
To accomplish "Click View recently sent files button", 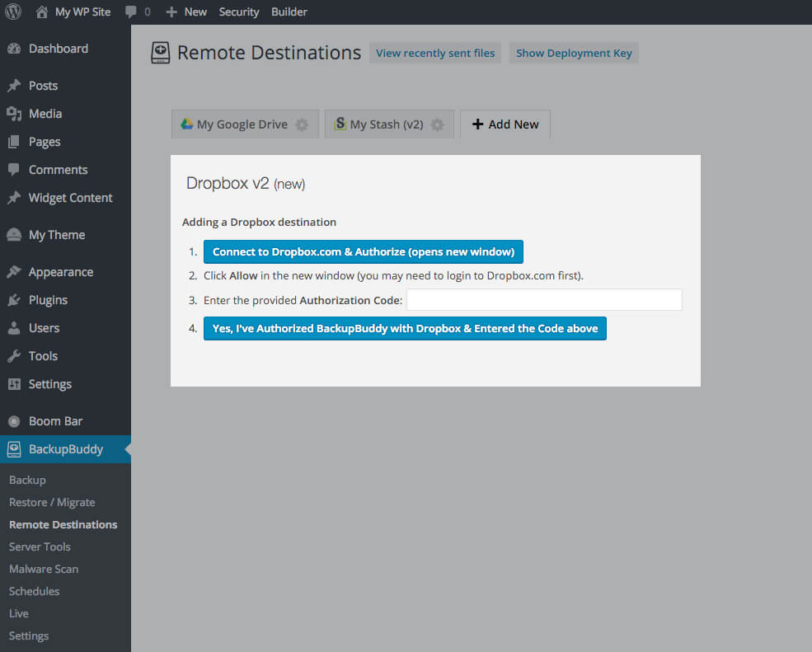I will tap(435, 53).
